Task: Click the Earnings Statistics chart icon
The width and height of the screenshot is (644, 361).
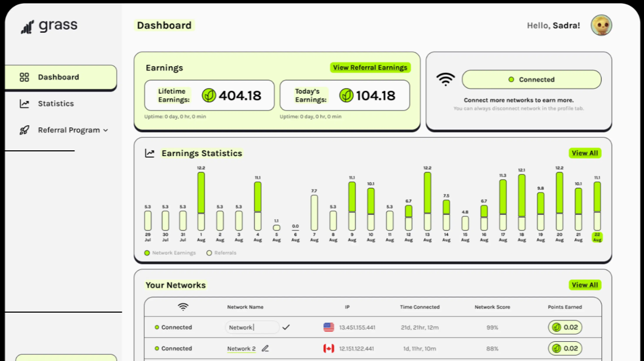Action: click(150, 153)
